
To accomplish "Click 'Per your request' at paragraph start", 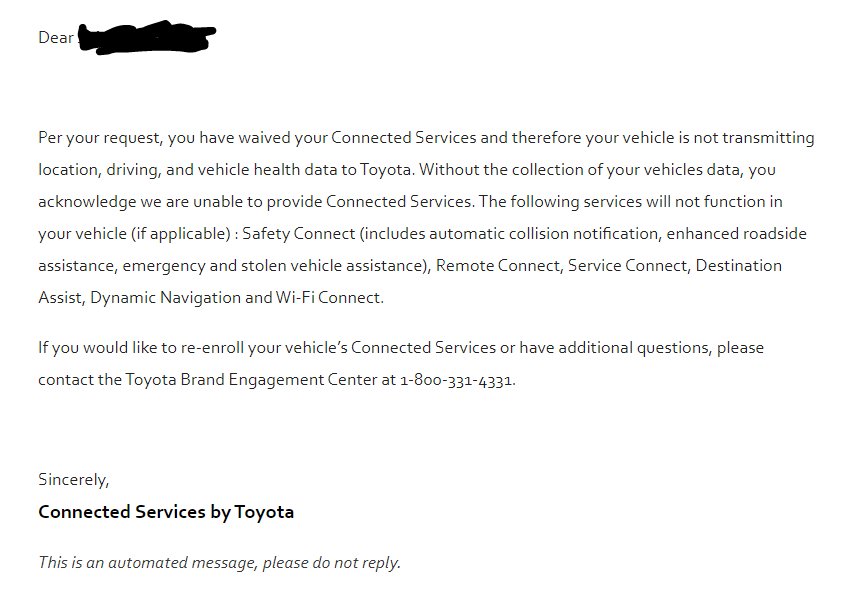I will point(100,138).
